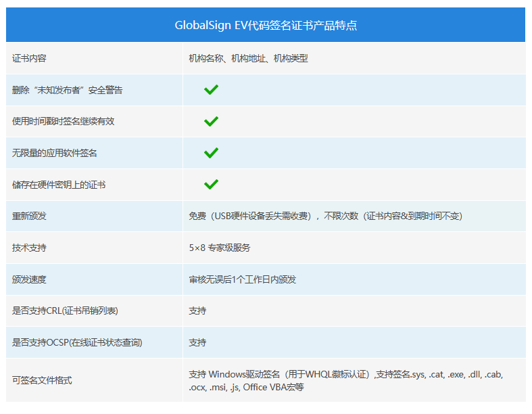Click the label 使用时间戳时签名继续有效
The width and height of the screenshot is (532, 414).
[x=63, y=121]
